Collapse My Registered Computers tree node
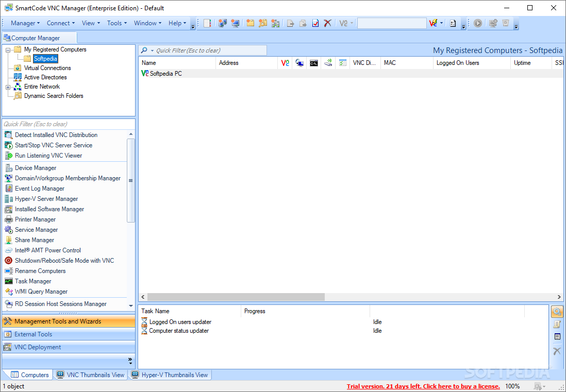Image resolution: width=566 pixels, height=392 pixels. [8, 50]
